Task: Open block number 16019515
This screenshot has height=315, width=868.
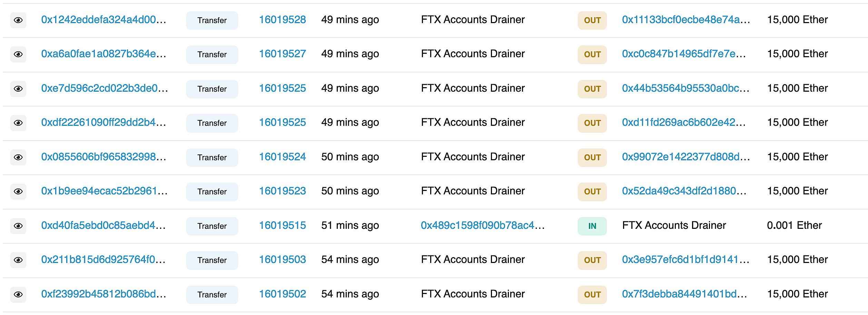Action: tap(282, 225)
